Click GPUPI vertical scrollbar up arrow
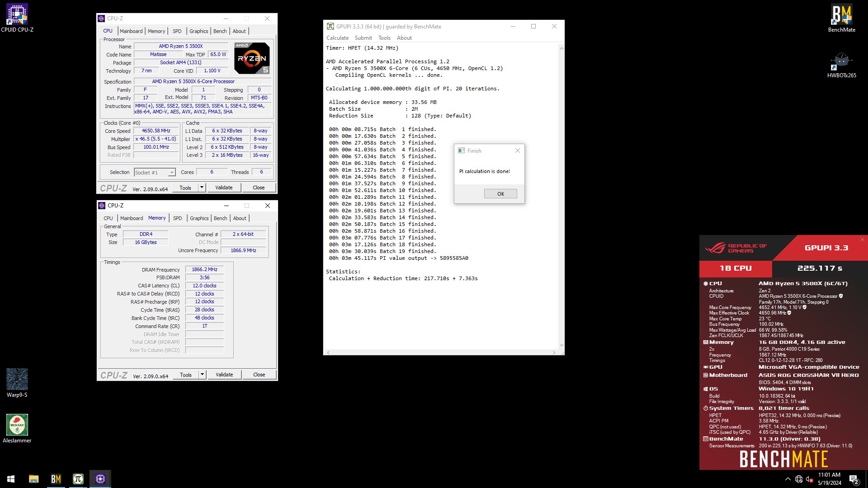The height and width of the screenshot is (488, 868). coord(561,48)
